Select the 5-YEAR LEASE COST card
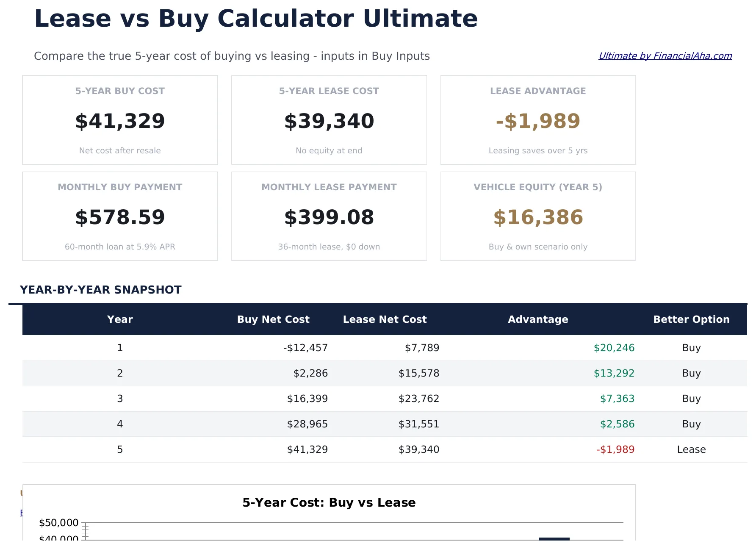The width and height of the screenshot is (756, 549). point(329,120)
